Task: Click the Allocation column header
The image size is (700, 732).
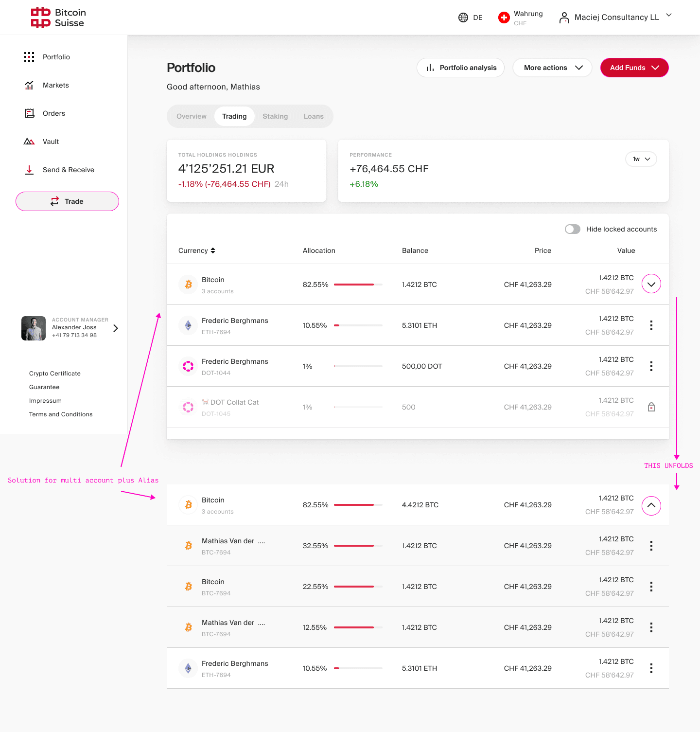Action: click(x=319, y=250)
